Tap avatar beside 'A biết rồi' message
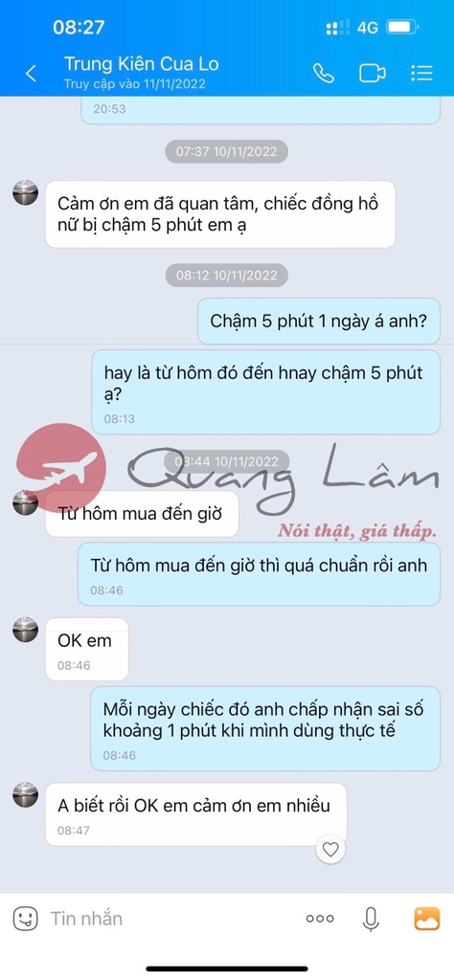This screenshot has height=980, width=454. coord(26,795)
